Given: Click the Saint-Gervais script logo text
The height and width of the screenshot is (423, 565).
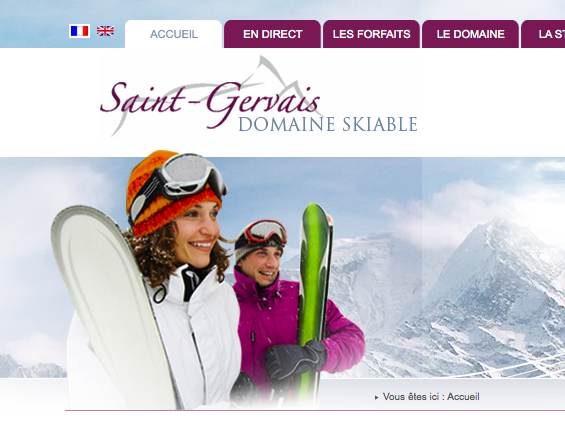Looking at the screenshot, I should pos(210,104).
